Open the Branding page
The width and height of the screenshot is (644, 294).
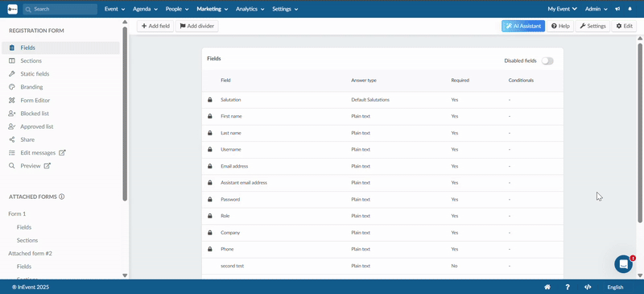31,87
